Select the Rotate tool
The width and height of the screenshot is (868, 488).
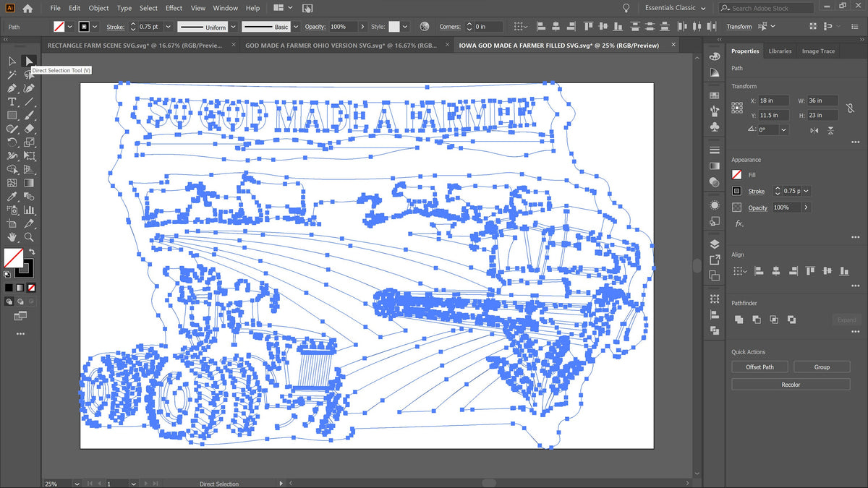(x=12, y=142)
